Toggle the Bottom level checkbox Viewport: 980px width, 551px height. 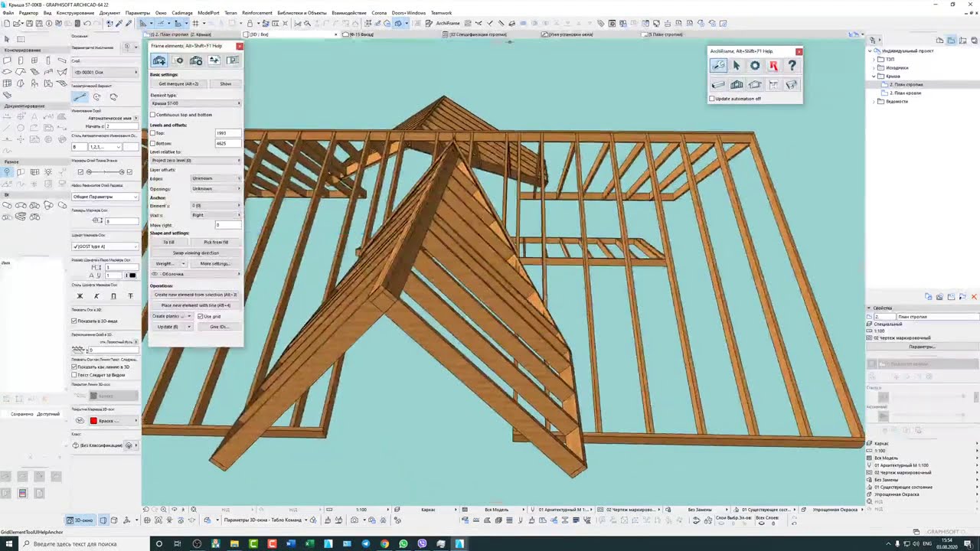152,143
